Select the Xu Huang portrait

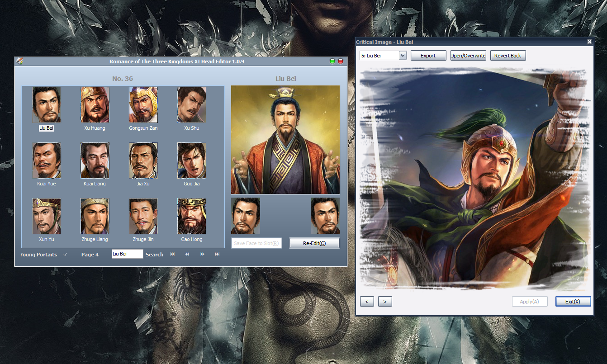(95, 105)
